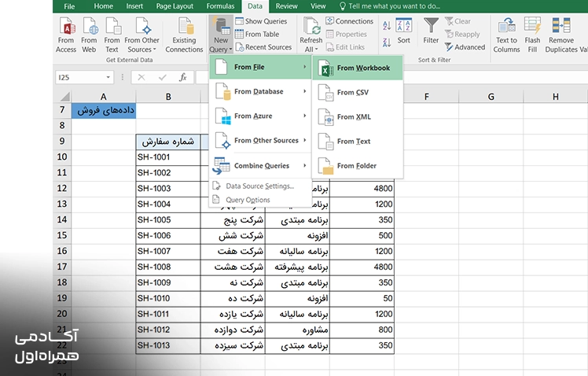
Task: Toggle the Filter funnel
Action: (431, 31)
